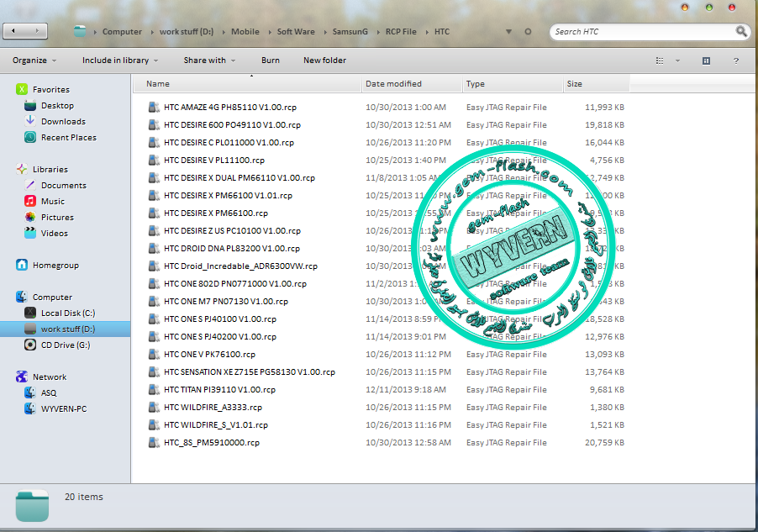Select HTC ONE V PK76100.rcp
The width and height of the screenshot is (758, 532).
click(209, 354)
